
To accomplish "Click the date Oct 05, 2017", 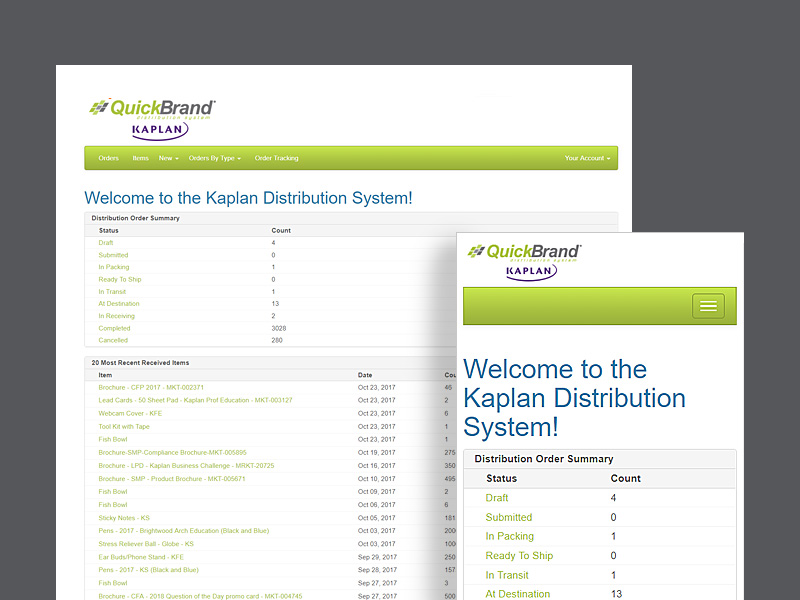I will point(377,518).
